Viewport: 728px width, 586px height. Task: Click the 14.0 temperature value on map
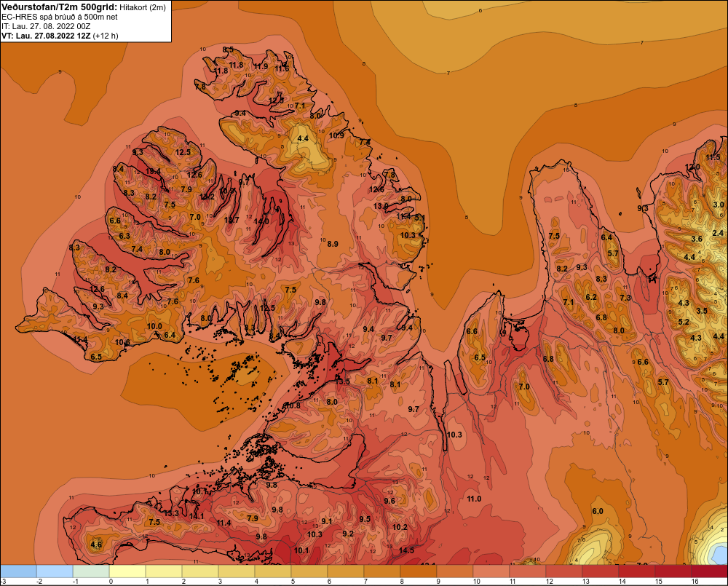coord(261,221)
